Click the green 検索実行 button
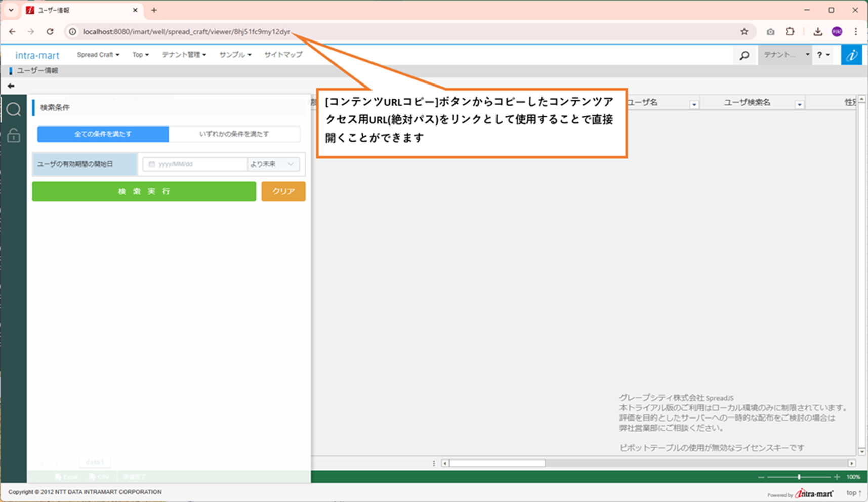 pos(144,191)
